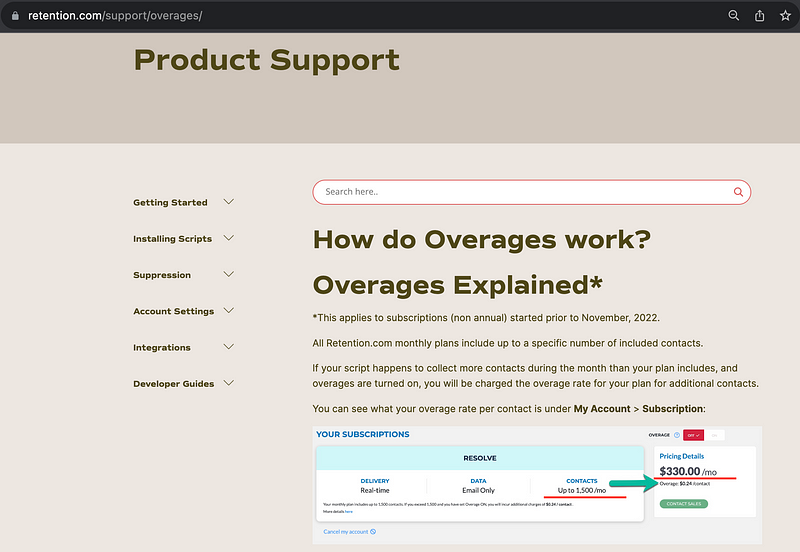Click the URL in the address bar
The height and width of the screenshot is (552, 800).
click(x=115, y=16)
